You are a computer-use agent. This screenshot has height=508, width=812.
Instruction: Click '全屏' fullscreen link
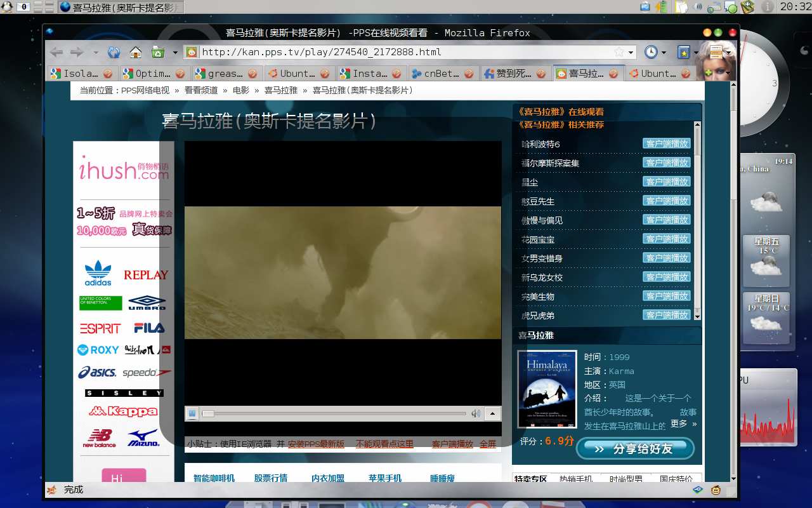[488, 444]
